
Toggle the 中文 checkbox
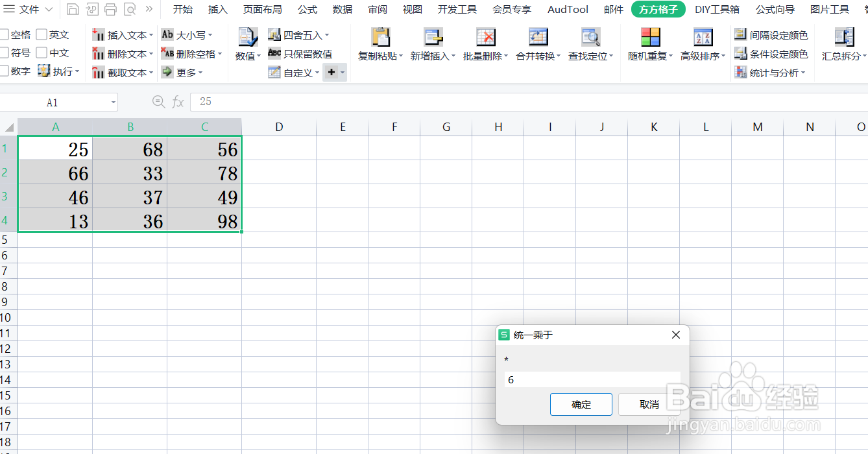tap(42, 53)
